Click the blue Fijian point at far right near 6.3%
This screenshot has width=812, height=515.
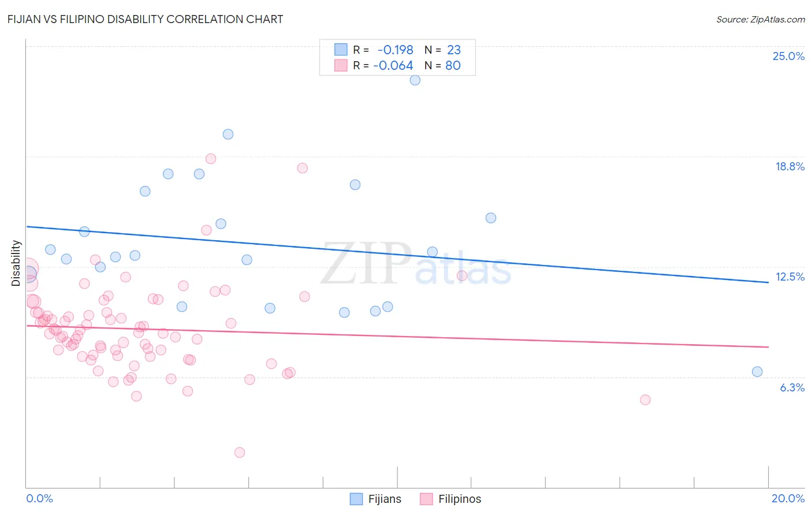[x=757, y=372]
